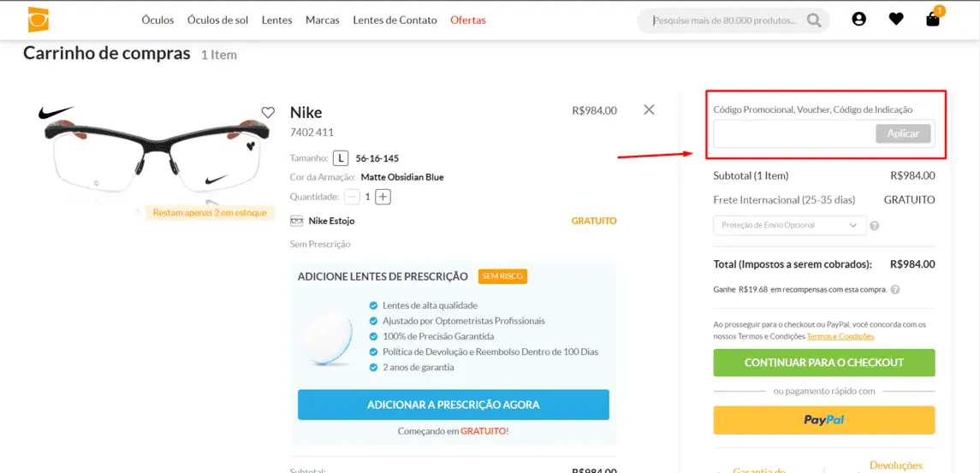Click the promo code input field
This screenshot has width=980, height=473.
point(793,133)
